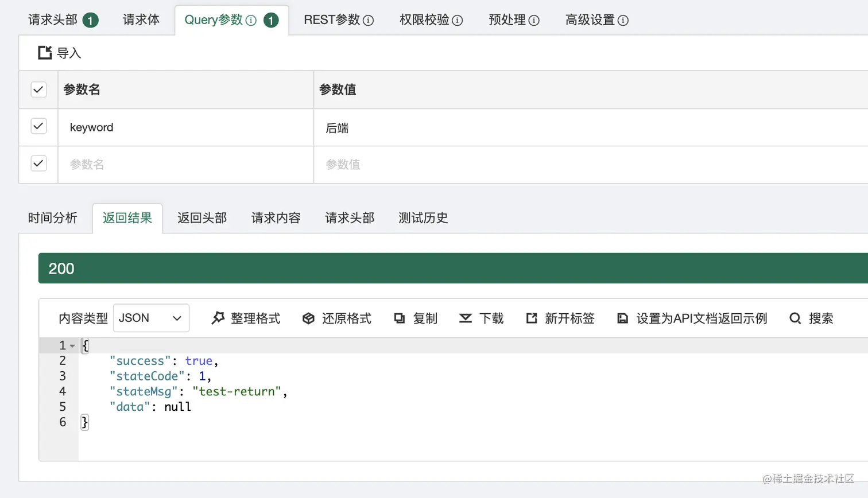Image resolution: width=868 pixels, height=498 pixels.
Task: Click the 导入 import icon
Action: coord(45,52)
